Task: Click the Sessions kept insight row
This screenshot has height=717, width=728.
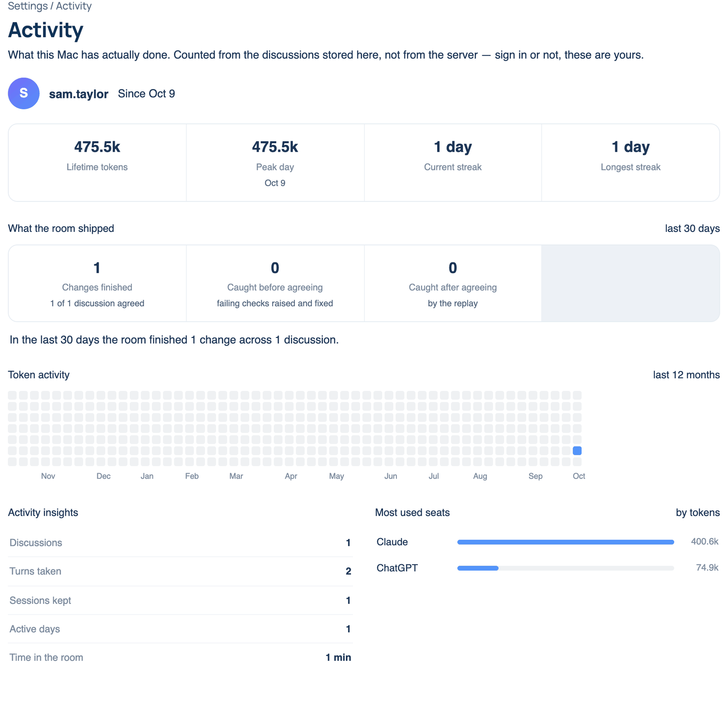Action: click(x=180, y=600)
